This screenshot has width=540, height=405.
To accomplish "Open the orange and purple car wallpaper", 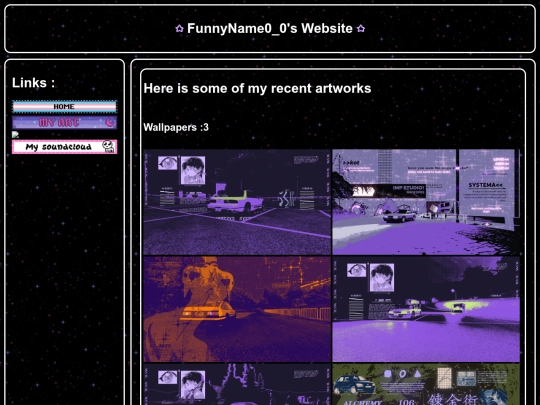I will [237, 309].
